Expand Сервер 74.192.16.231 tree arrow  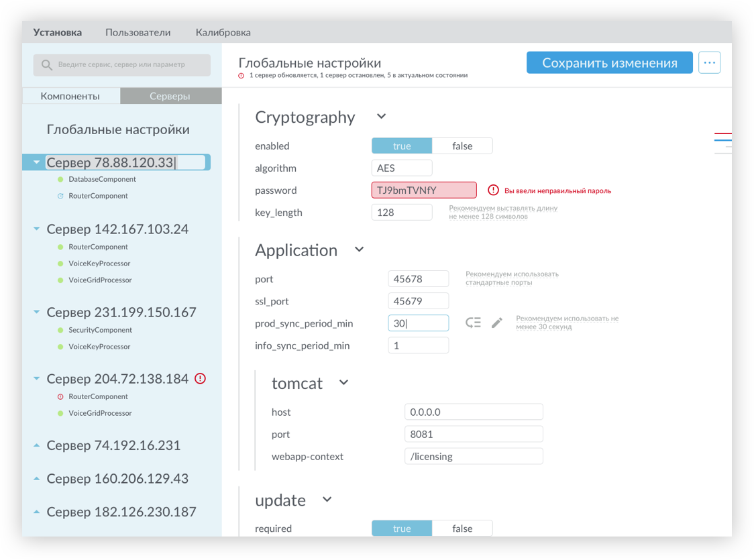click(x=36, y=445)
